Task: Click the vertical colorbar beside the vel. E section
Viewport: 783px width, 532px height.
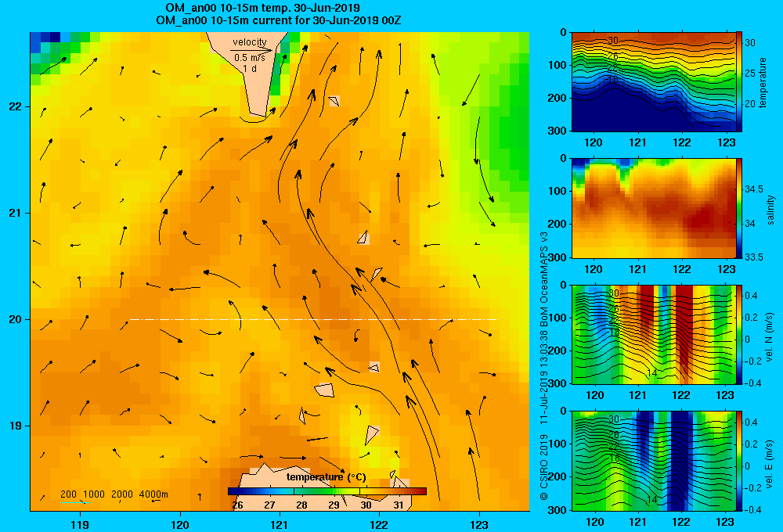Action: pyautogui.click(x=739, y=461)
